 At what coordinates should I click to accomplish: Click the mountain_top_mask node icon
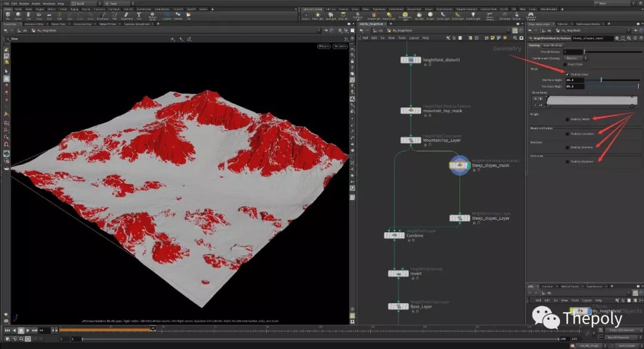coord(411,111)
